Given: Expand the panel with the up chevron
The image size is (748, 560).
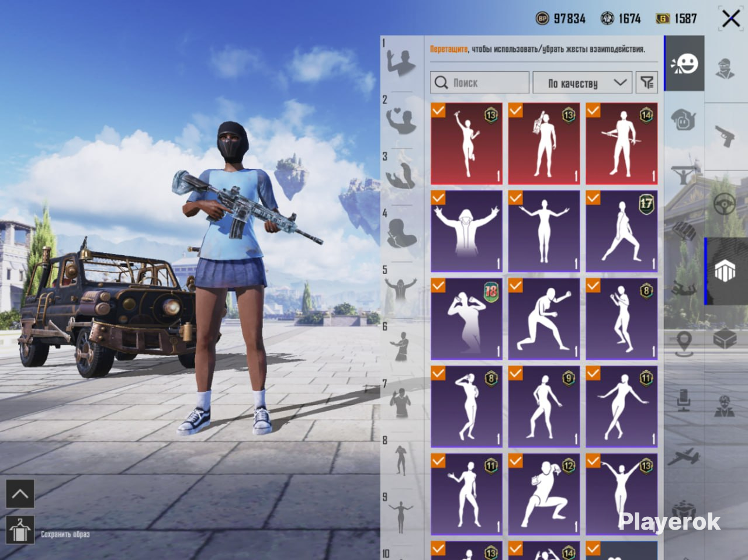Looking at the screenshot, I should click(20, 494).
